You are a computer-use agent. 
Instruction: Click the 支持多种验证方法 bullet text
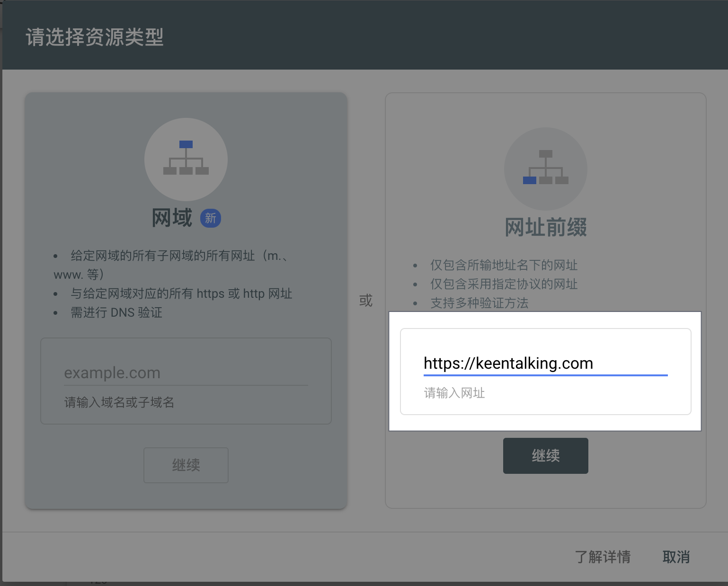(x=479, y=303)
